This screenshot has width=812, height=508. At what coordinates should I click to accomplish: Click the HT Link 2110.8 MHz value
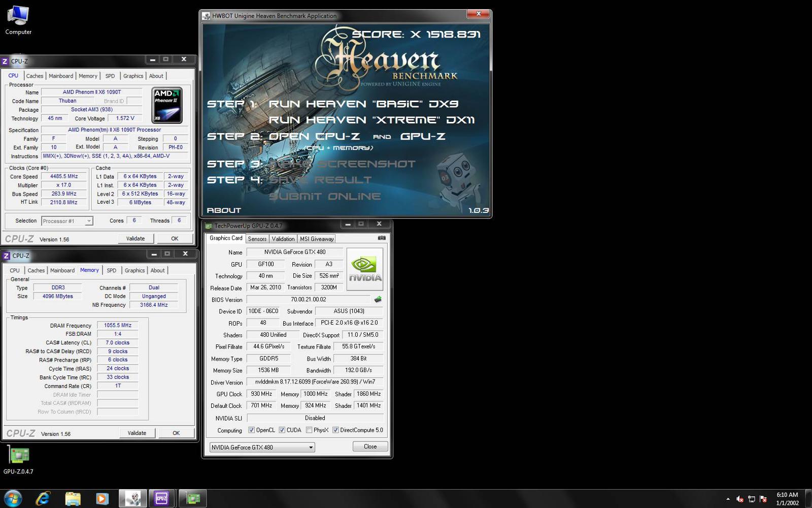coord(64,202)
